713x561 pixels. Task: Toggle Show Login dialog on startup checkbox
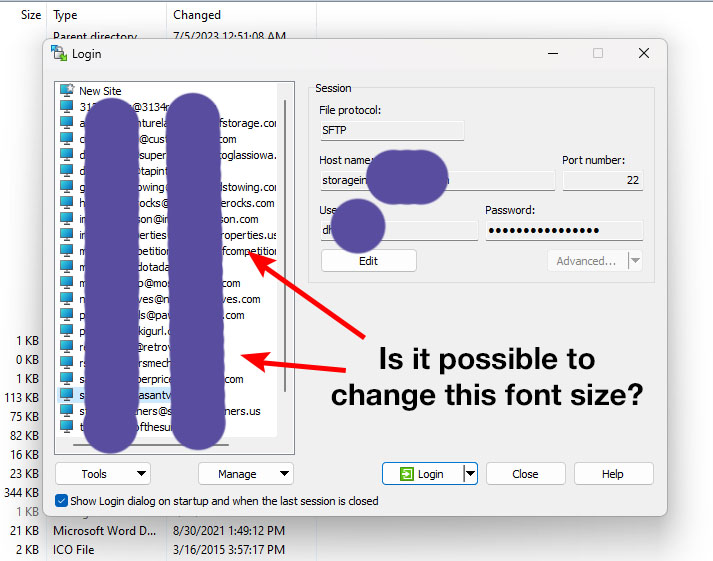click(62, 501)
